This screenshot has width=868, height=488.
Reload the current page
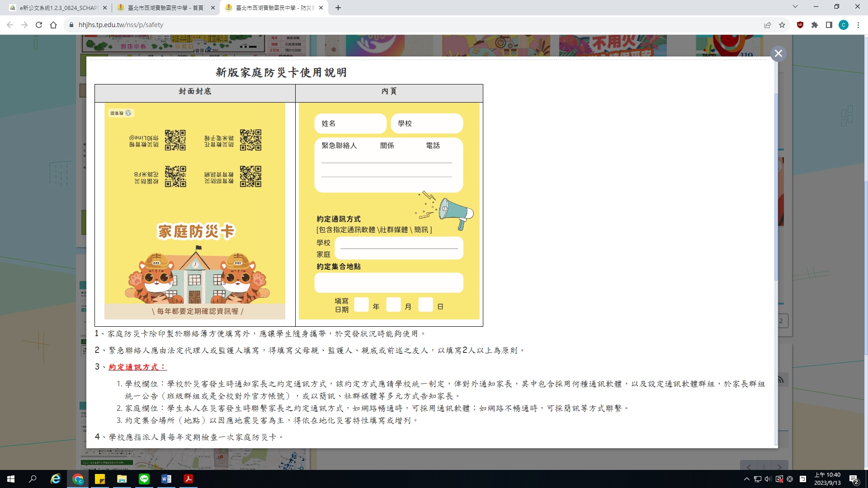(39, 25)
